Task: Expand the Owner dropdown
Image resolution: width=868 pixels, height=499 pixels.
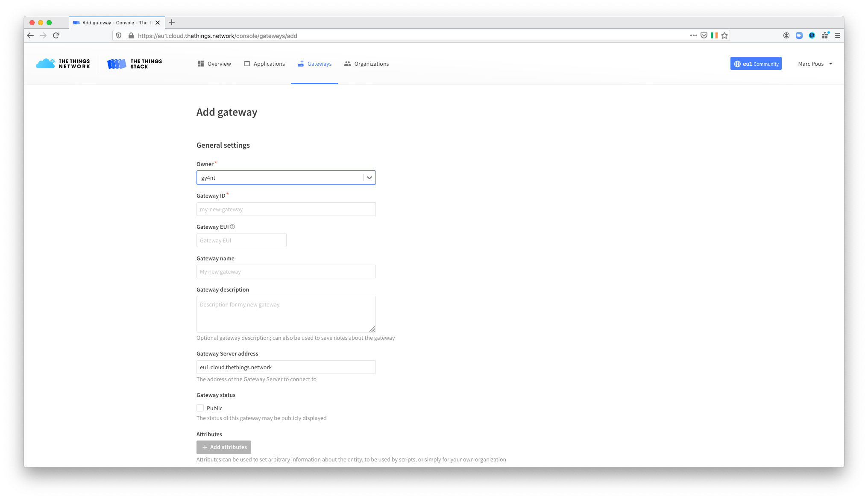Action: (x=369, y=178)
